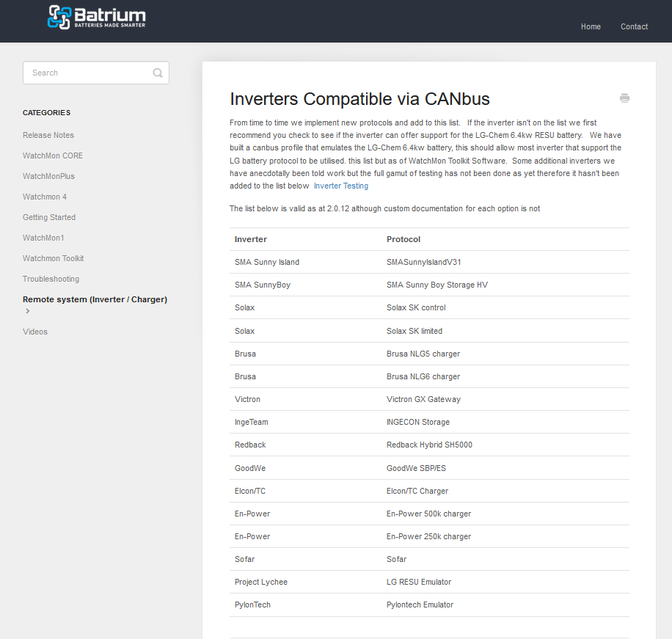Click the Pylontech Emulator protocol cell
Viewport: 672px width, 639px height.
[x=420, y=605]
